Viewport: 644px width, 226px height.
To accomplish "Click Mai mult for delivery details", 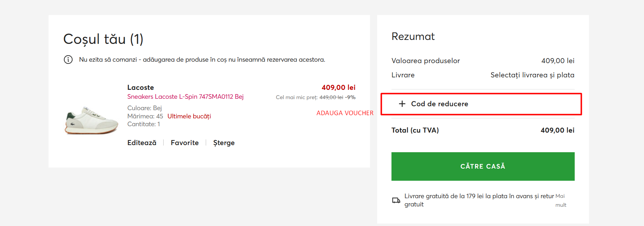I will (560, 200).
